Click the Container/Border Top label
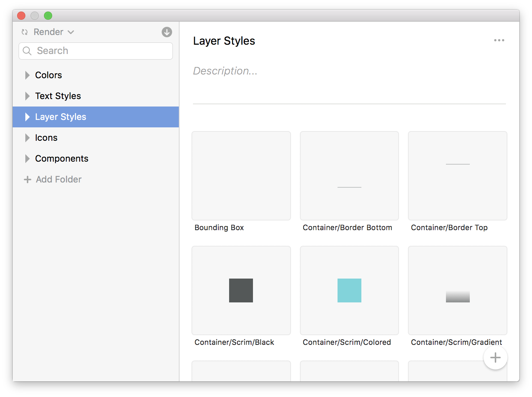Screen dimensions: 532x397 [x=449, y=228]
